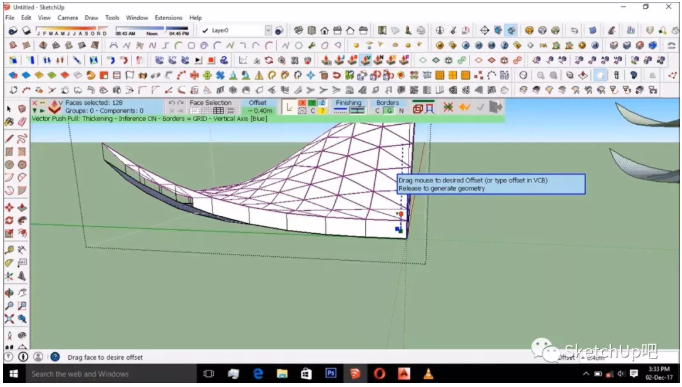Activate the Orbit tool

(9, 293)
